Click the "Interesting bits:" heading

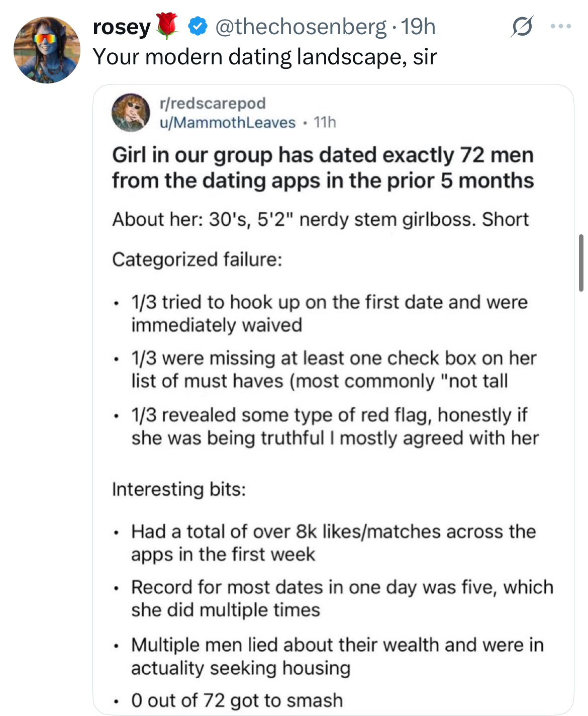pyautogui.click(x=179, y=489)
